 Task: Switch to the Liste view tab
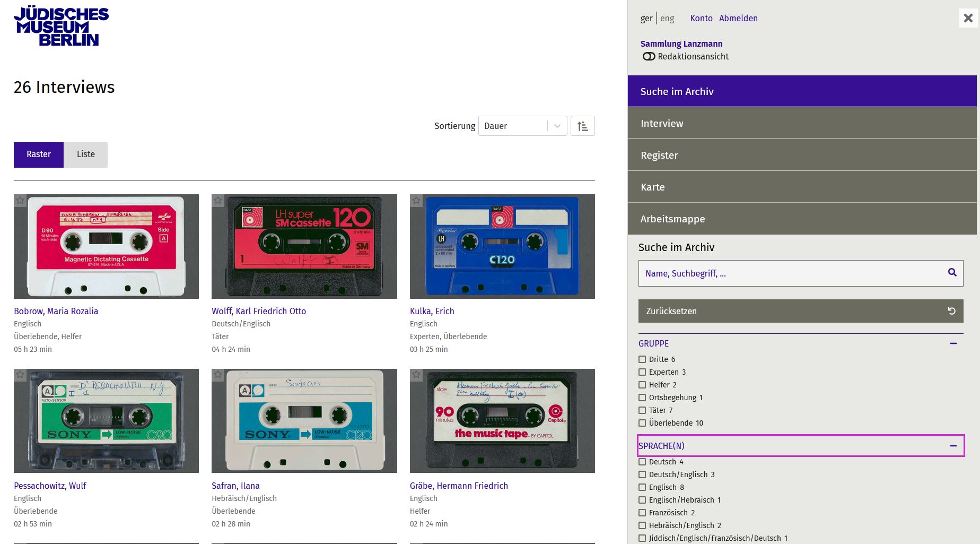point(86,154)
